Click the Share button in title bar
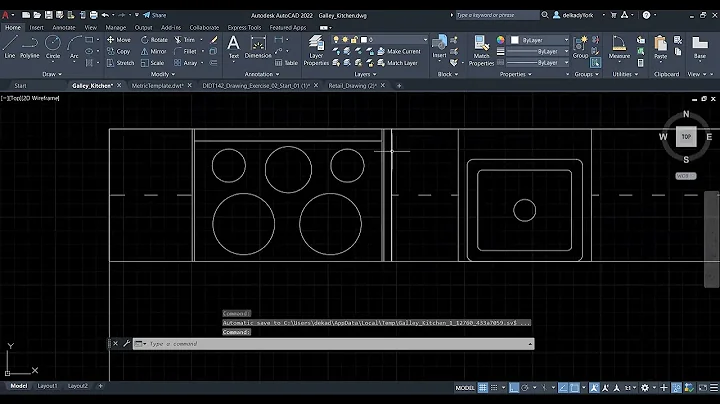The image size is (720, 404). [155, 15]
